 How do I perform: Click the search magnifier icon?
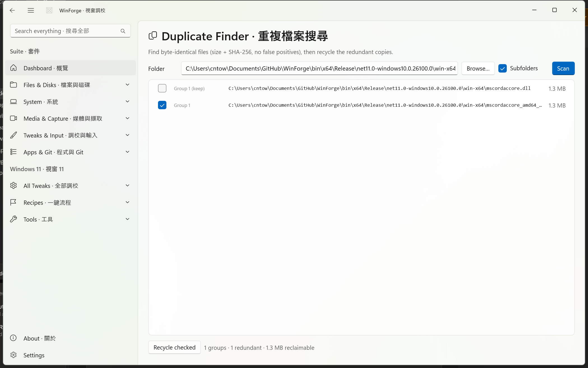(x=123, y=31)
